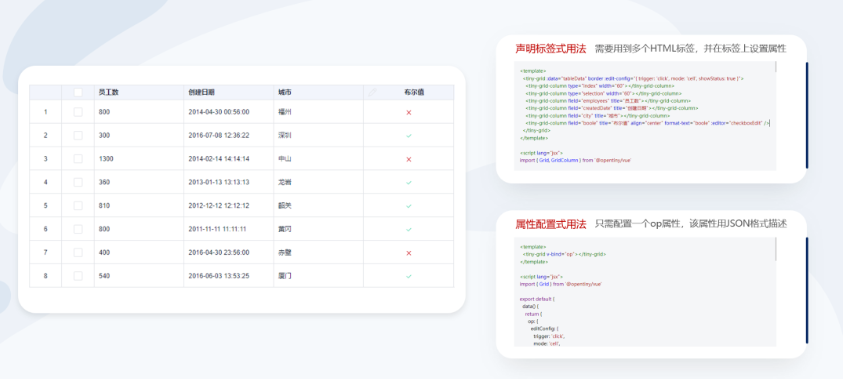This screenshot has height=379, width=843.
Task: Click the date 2013-01-13 13:13:13
Action: click(219, 182)
